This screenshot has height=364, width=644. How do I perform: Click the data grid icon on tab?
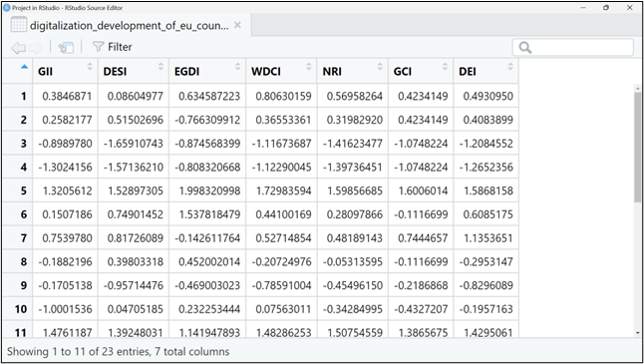pos(19,25)
